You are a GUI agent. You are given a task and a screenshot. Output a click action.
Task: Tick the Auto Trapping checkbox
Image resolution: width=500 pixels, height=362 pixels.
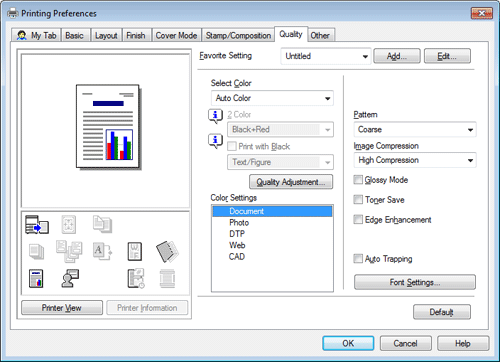coord(358,259)
